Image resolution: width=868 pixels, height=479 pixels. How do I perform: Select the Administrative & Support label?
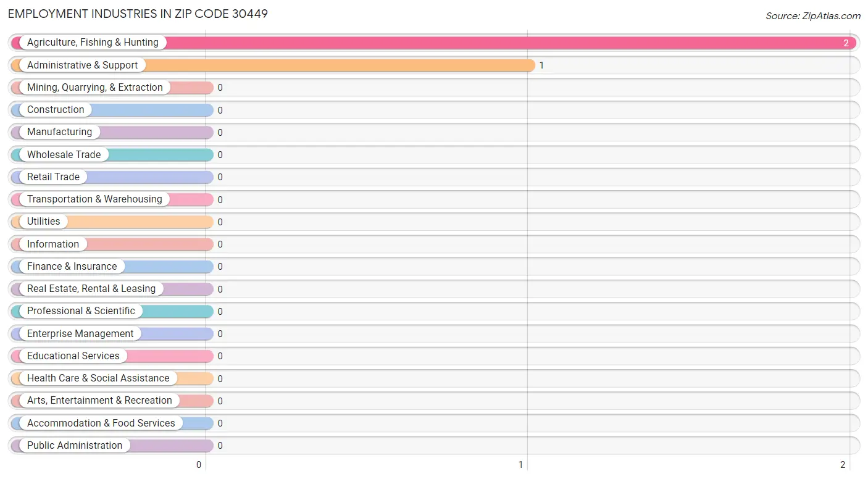point(82,65)
